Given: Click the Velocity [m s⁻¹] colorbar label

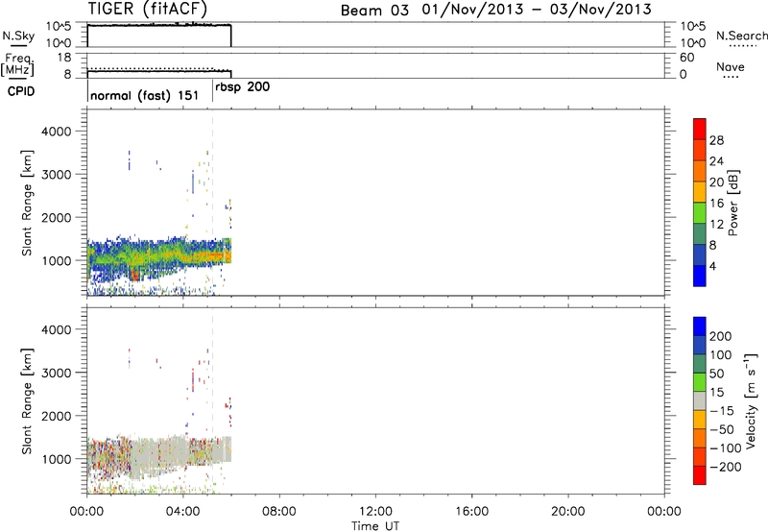Looking at the screenshot, I should [x=751, y=400].
